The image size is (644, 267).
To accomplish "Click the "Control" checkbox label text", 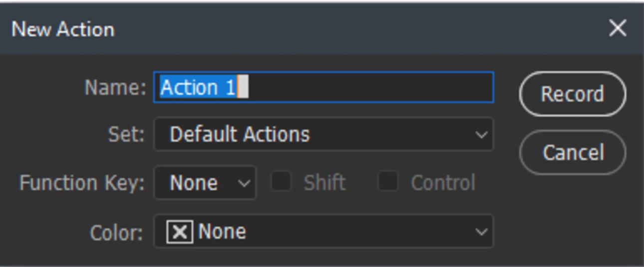I will [443, 183].
